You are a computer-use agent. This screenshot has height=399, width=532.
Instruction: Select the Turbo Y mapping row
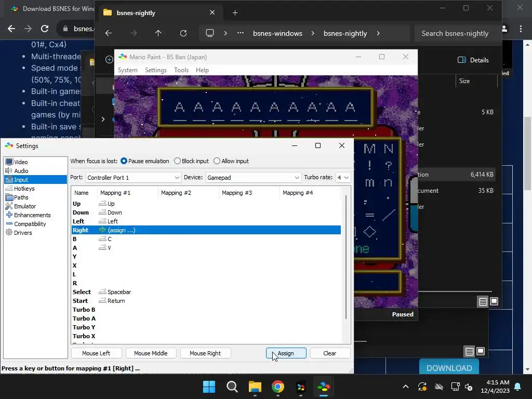[206, 327]
